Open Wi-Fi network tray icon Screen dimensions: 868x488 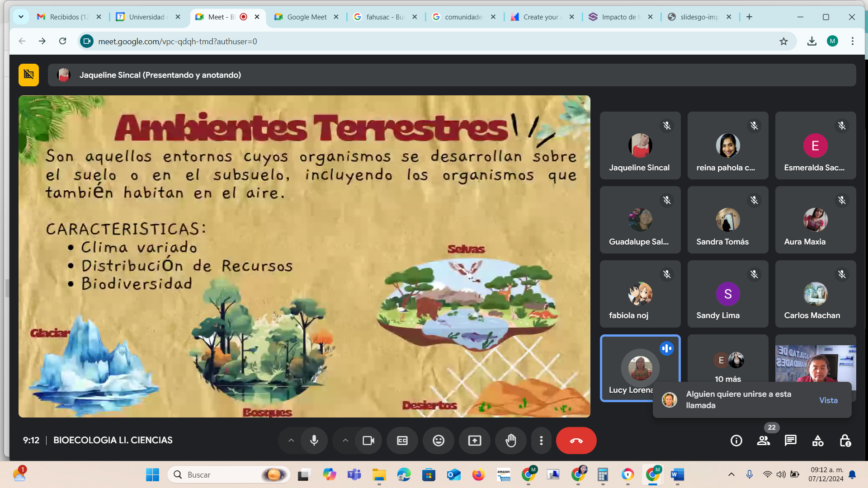767,474
